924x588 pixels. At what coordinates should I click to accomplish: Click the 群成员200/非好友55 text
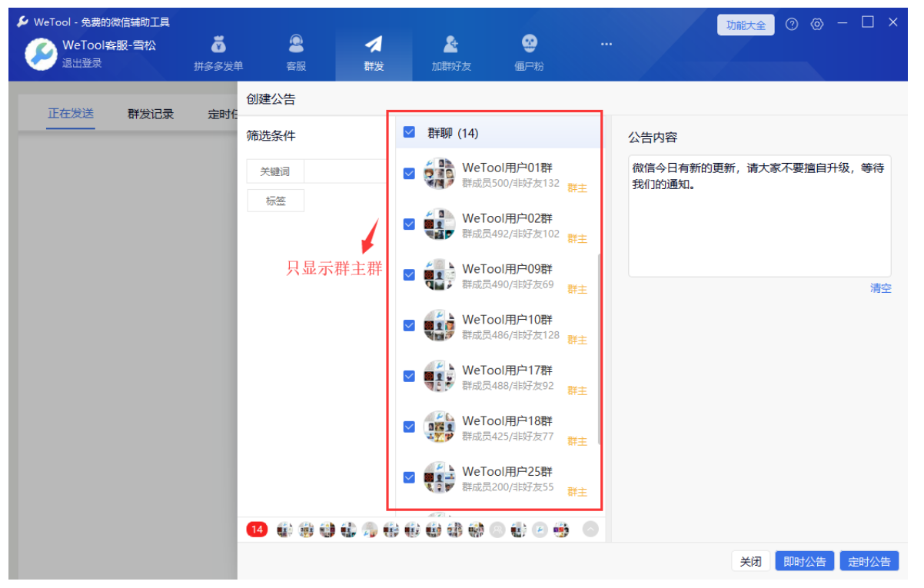click(x=508, y=487)
